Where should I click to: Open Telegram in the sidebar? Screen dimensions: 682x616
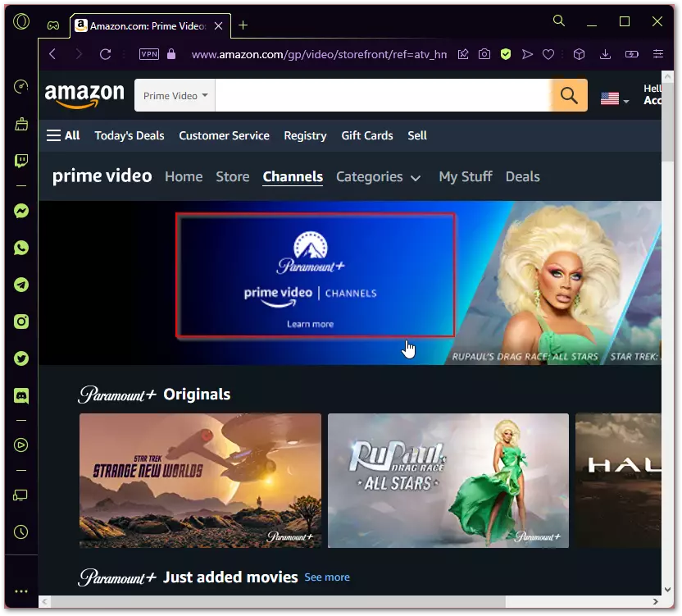[21, 285]
